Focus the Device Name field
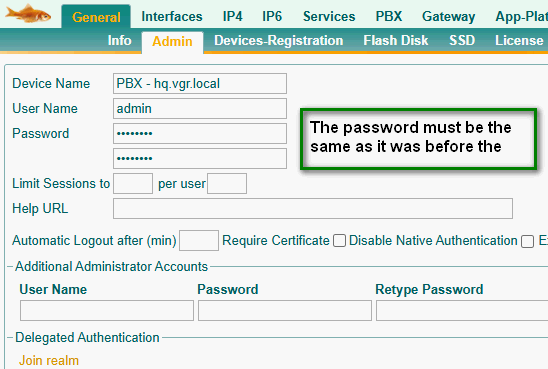The width and height of the screenshot is (548, 369). tap(200, 84)
